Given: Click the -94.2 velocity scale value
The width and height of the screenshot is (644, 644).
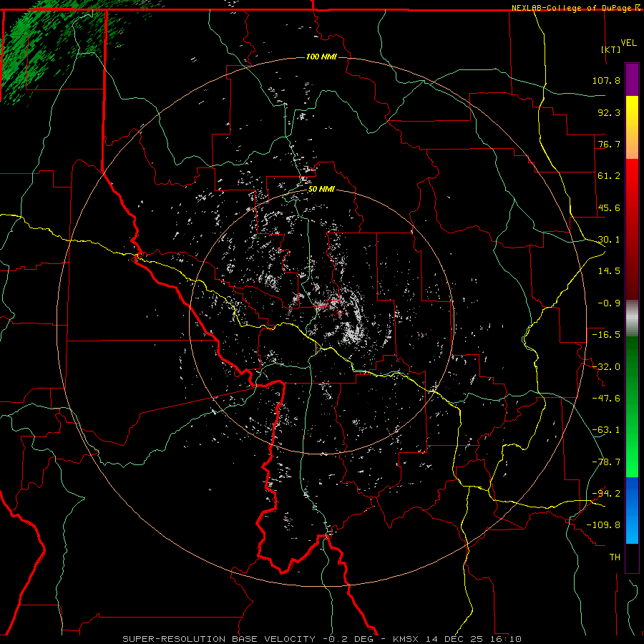Looking at the screenshot, I should pos(606,494).
